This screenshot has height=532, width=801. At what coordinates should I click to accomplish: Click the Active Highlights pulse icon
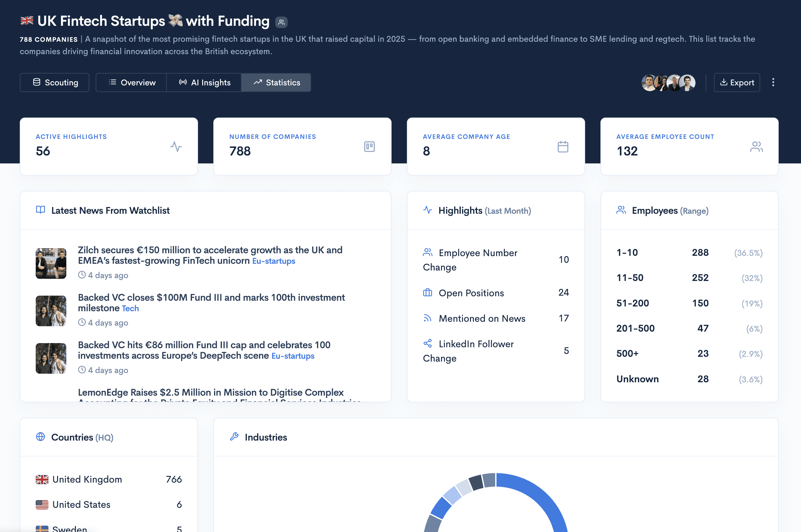176,147
